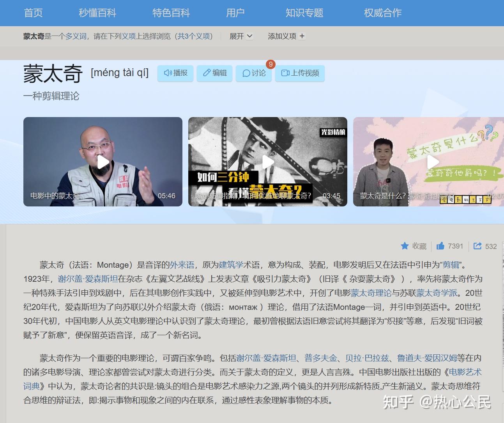This screenshot has height=423, width=504.
Task: Click the plus icon beside 添加义项
Action: 302,36
